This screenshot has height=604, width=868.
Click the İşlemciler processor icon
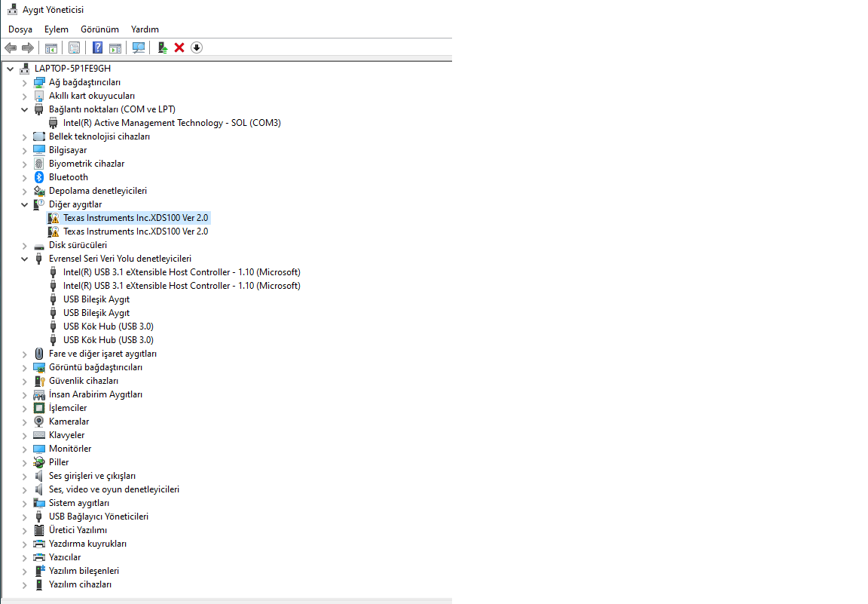coord(38,408)
